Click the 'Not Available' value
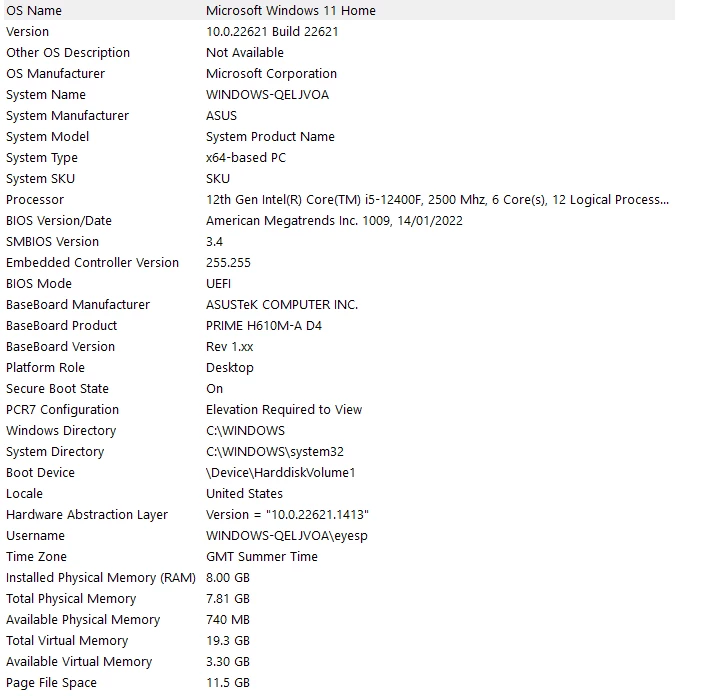The image size is (719, 696). pos(245,53)
